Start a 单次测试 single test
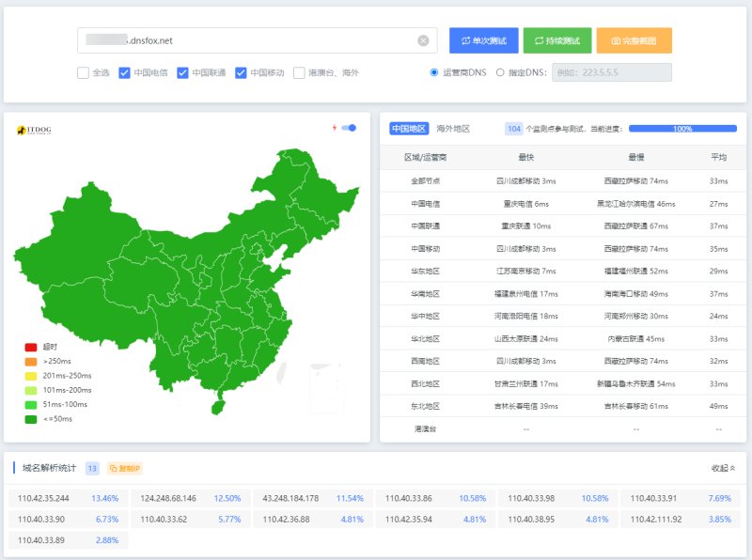This screenshot has width=752, height=560. coord(483,40)
